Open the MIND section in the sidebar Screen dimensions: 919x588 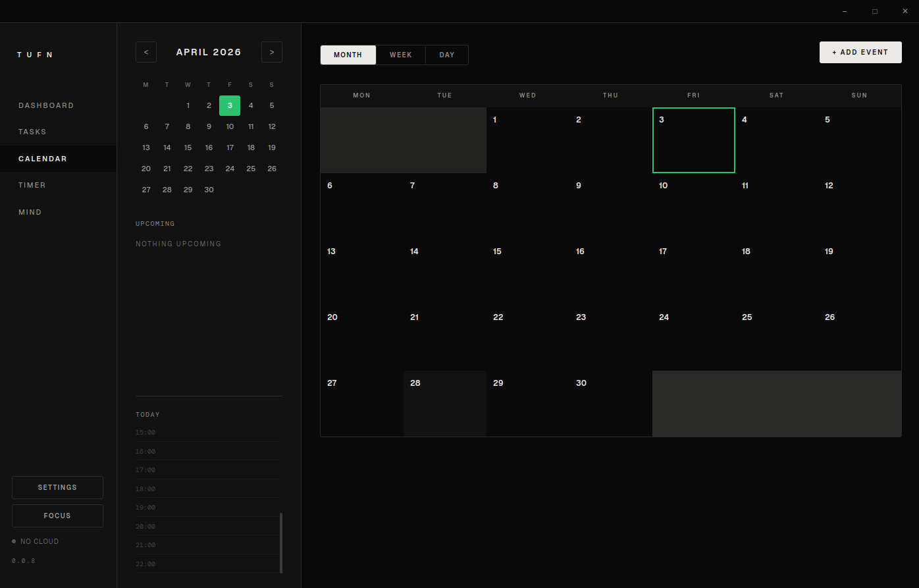[30, 211]
